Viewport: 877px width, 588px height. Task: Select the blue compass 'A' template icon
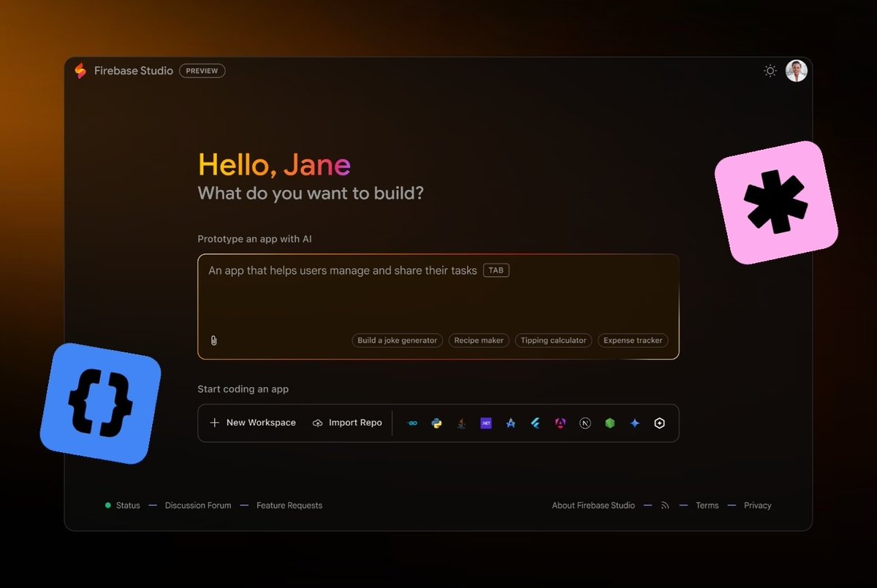[x=511, y=423]
